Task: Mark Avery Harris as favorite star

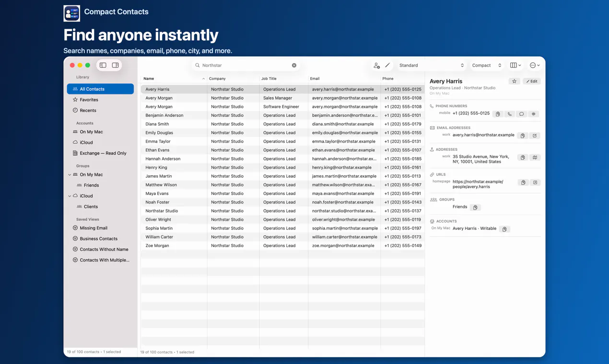Action: (514, 81)
